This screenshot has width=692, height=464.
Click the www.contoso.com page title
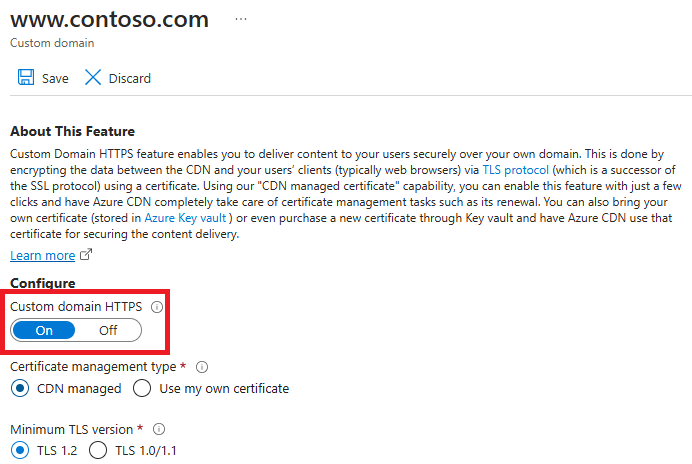[109, 20]
